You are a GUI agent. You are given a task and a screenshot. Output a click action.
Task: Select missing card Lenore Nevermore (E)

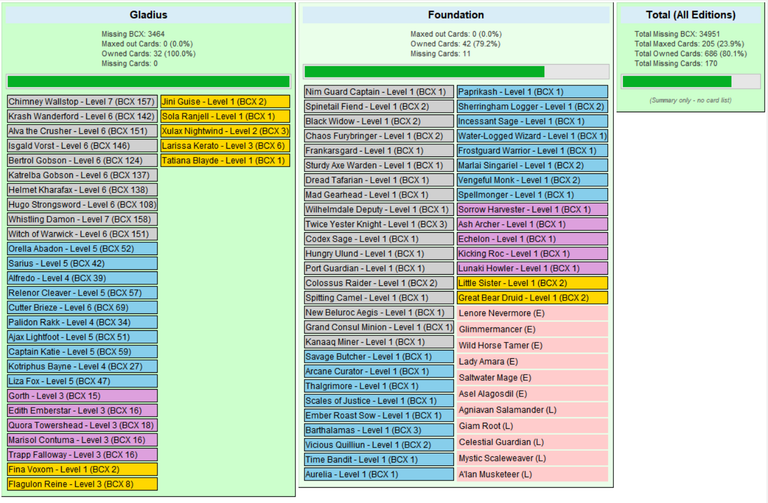[532, 313]
